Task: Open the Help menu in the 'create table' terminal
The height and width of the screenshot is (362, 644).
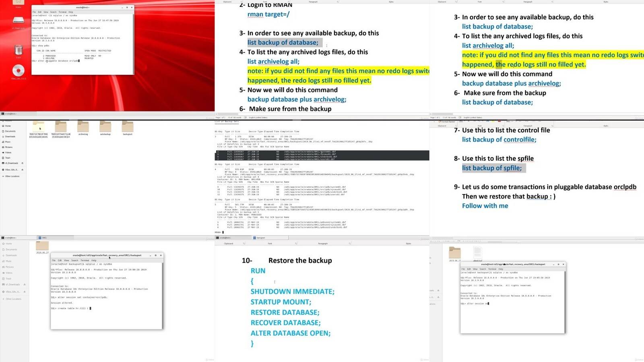Action: click(x=94, y=261)
